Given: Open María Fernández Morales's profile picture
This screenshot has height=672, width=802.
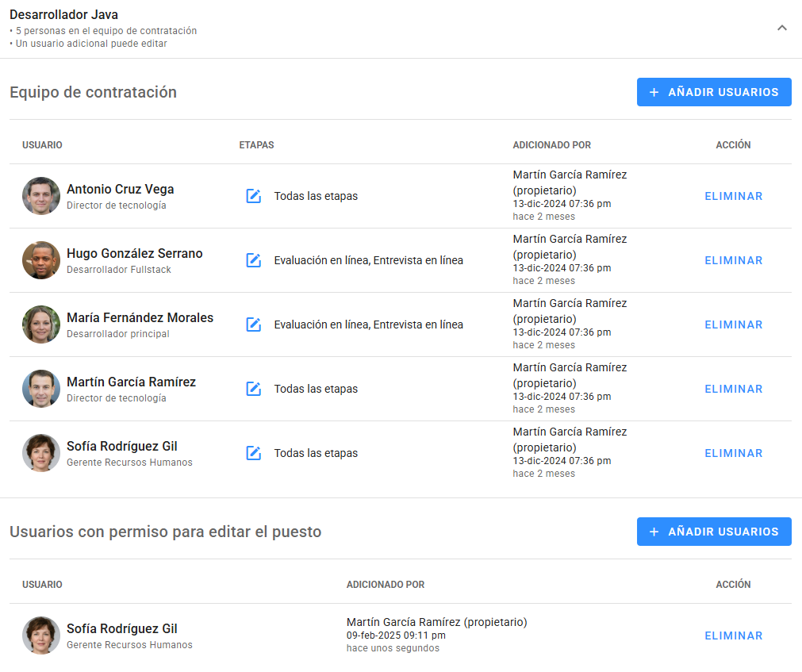Looking at the screenshot, I should pos(41,324).
